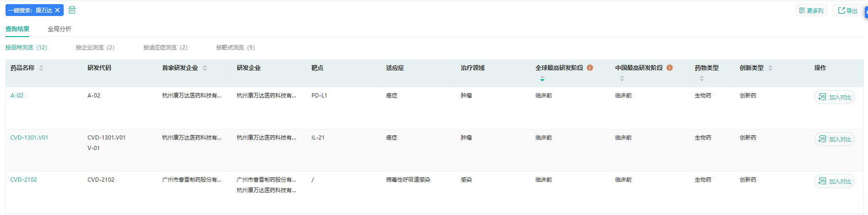Click the 导出 export button
Viewport: 868px width, 215px height.
tap(848, 11)
